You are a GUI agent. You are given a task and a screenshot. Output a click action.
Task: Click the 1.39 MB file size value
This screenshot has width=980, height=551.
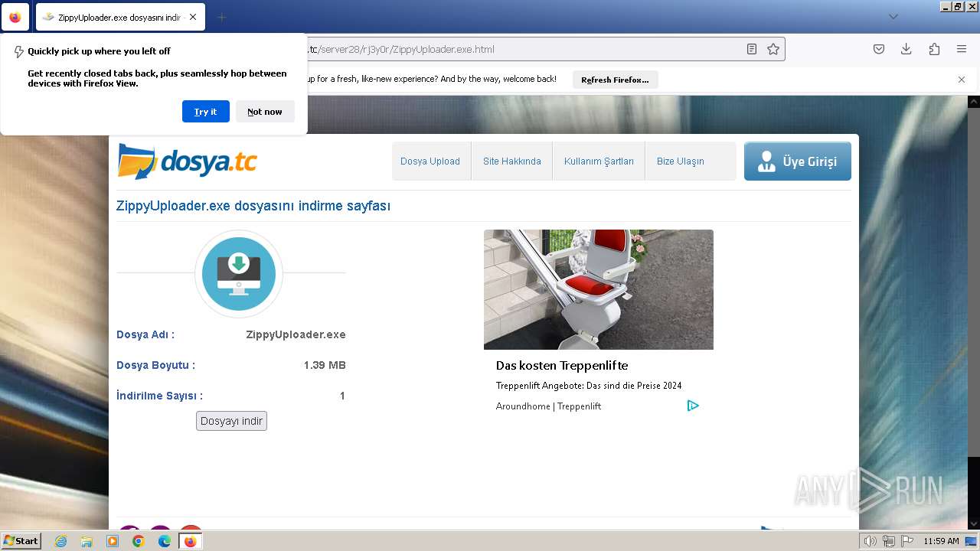tap(325, 365)
